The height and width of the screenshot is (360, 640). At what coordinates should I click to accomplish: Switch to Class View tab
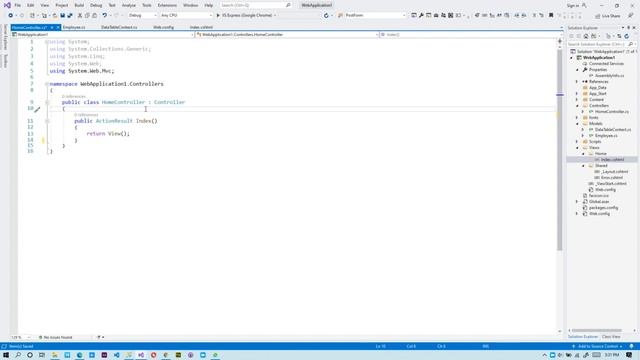[x=611, y=337]
